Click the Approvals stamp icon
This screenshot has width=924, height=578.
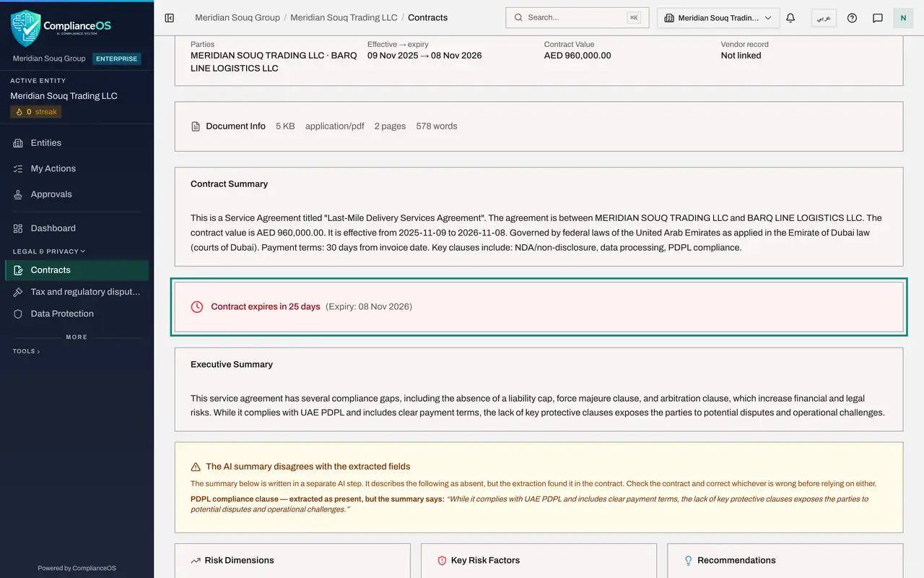pyautogui.click(x=18, y=194)
